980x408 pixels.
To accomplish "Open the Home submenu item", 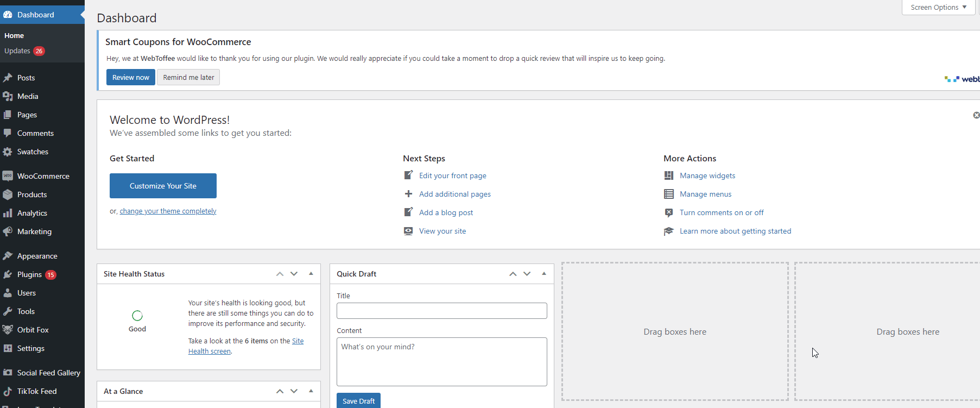I will tap(14, 35).
